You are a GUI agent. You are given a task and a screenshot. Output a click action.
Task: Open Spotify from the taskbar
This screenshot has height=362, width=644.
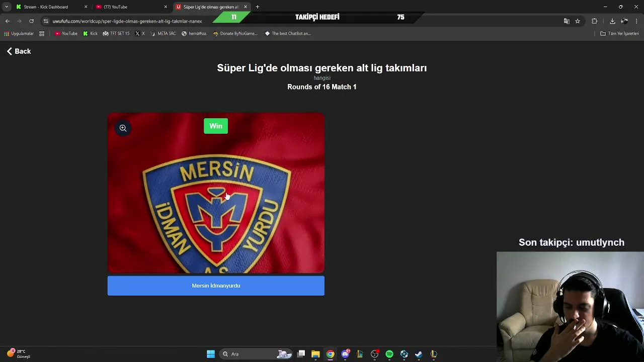(x=389, y=354)
